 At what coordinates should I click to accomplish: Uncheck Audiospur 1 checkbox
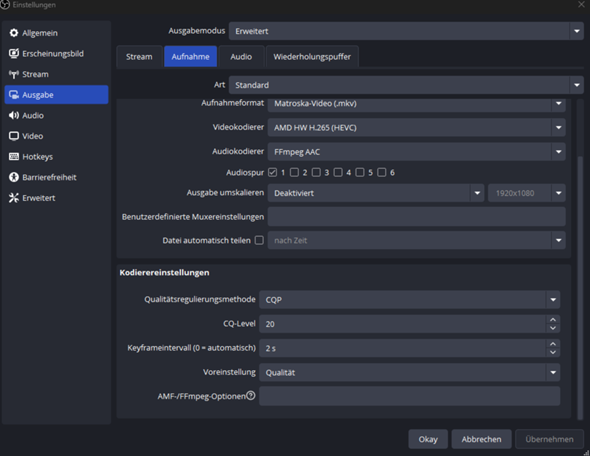click(272, 172)
